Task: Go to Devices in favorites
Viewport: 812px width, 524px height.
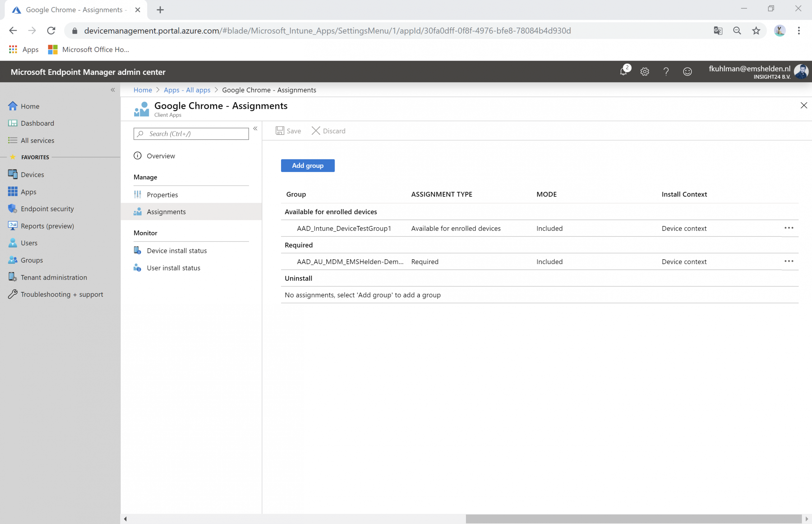Action: [x=32, y=175]
